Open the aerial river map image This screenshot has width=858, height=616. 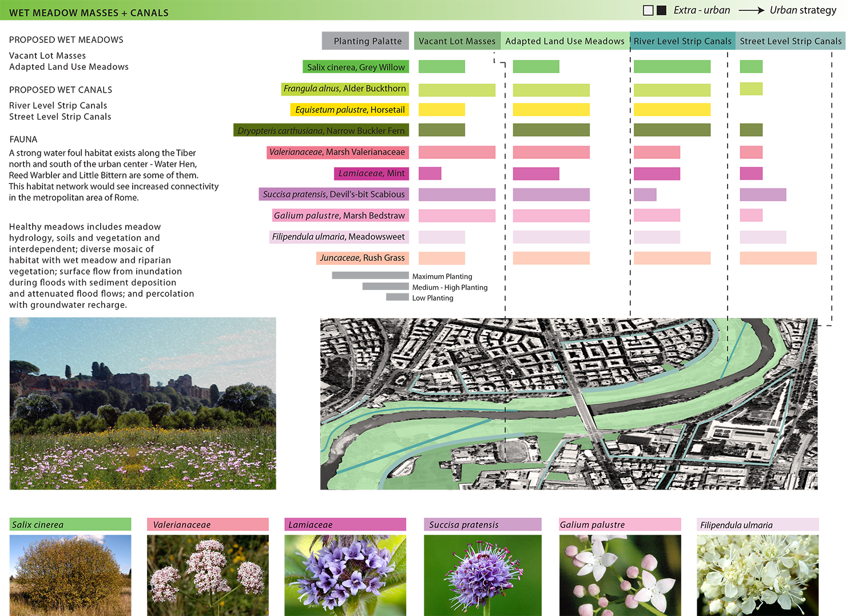(569, 404)
